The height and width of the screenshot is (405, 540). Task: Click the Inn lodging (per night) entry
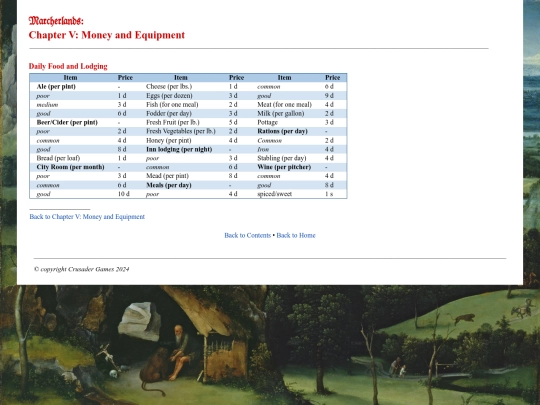pyautogui.click(x=179, y=149)
